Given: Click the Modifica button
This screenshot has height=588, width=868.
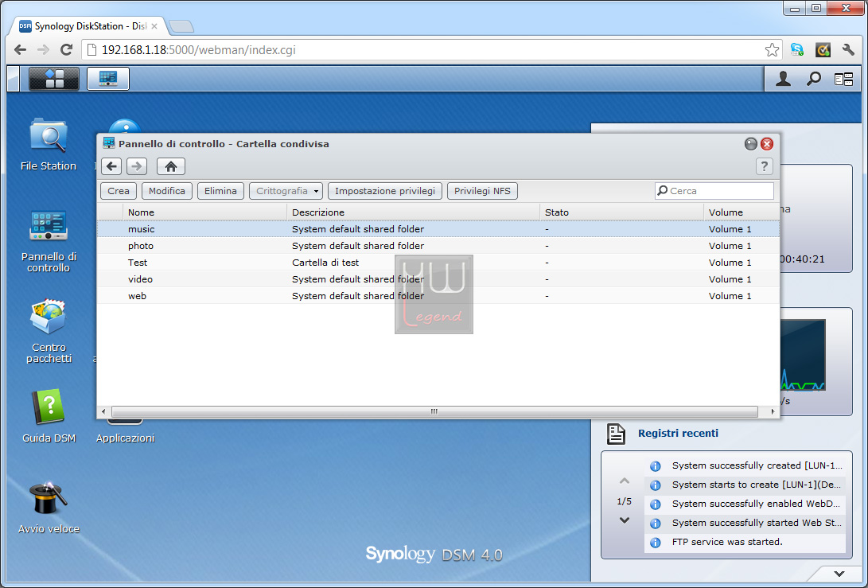Looking at the screenshot, I should point(167,191).
